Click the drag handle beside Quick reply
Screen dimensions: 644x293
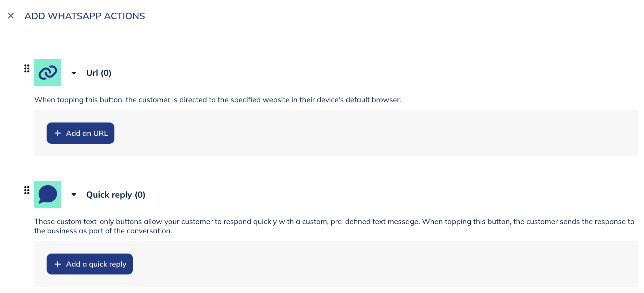[x=27, y=190]
